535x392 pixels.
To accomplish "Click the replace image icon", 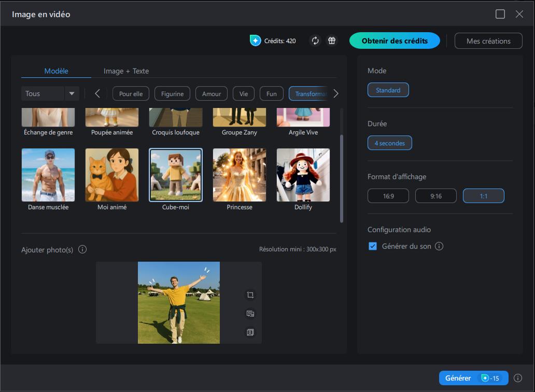I will point(250,313).
